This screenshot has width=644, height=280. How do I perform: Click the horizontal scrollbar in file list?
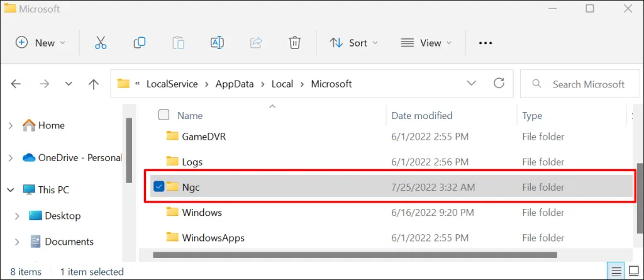355,255
